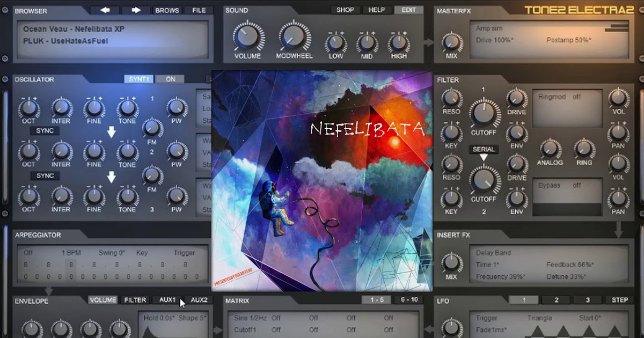Select the VOLUME envelope tab
The height and width of the screenshot is (338, 644).
103,300
